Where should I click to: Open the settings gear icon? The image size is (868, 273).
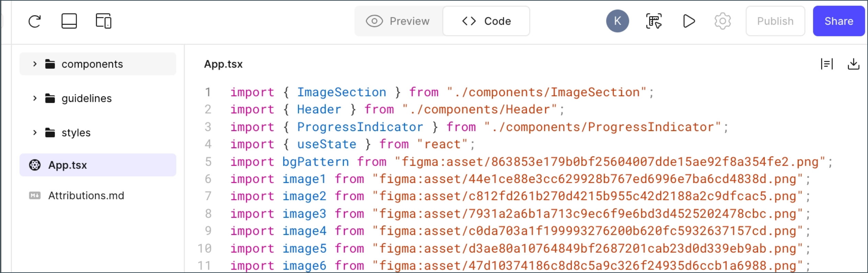tap(722, 21)
